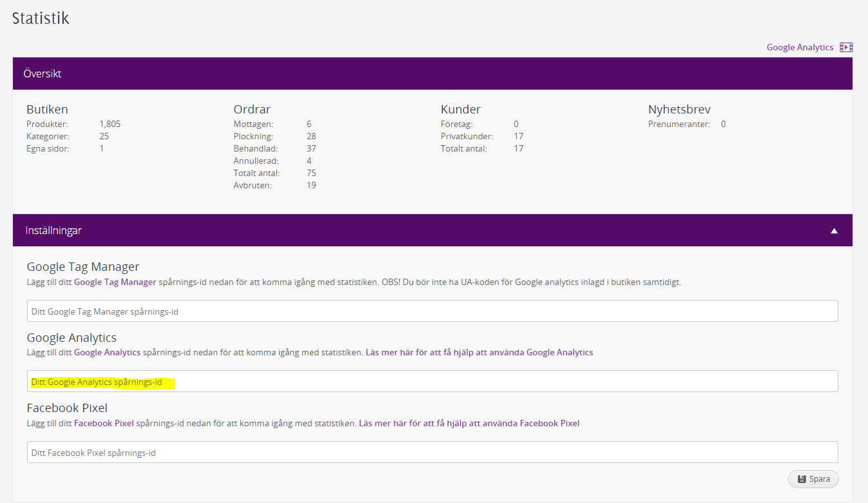Select the Behandlad order count 37

coord(311,148)
